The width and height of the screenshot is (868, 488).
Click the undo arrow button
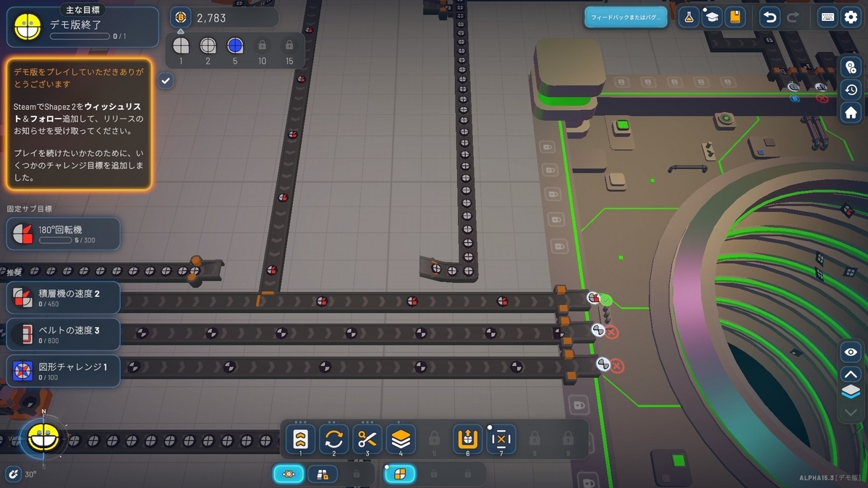point(771,17)
